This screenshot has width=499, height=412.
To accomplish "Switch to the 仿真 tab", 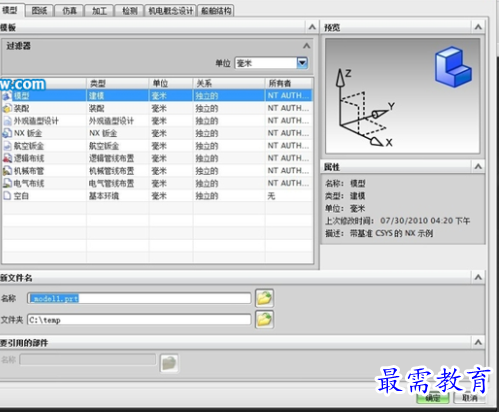I will coord(69,11).
